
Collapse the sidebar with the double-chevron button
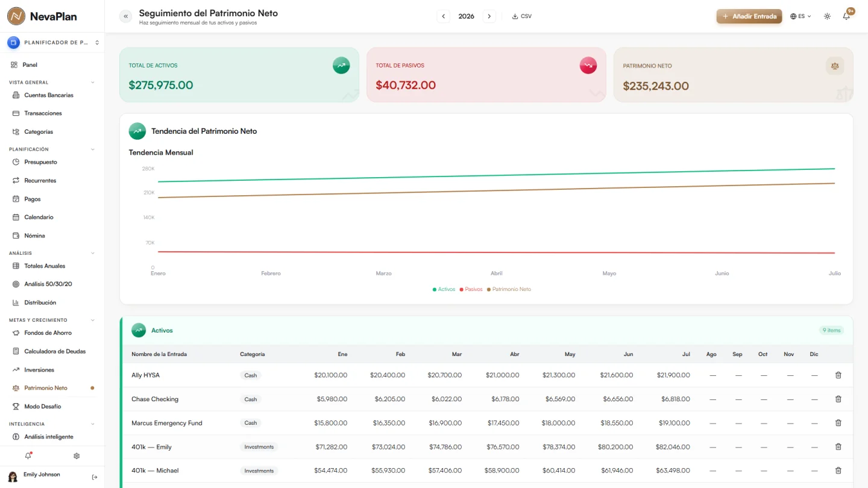pyautogui.click(x=125, y=16)
